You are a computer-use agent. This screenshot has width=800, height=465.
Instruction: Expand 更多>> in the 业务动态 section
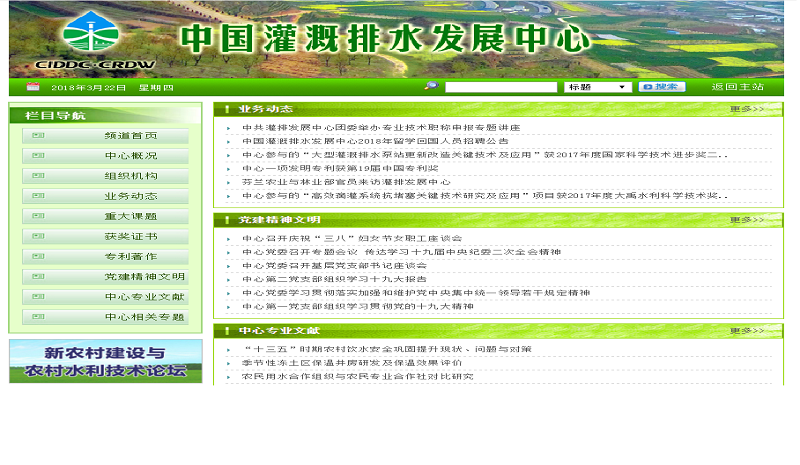746,109
